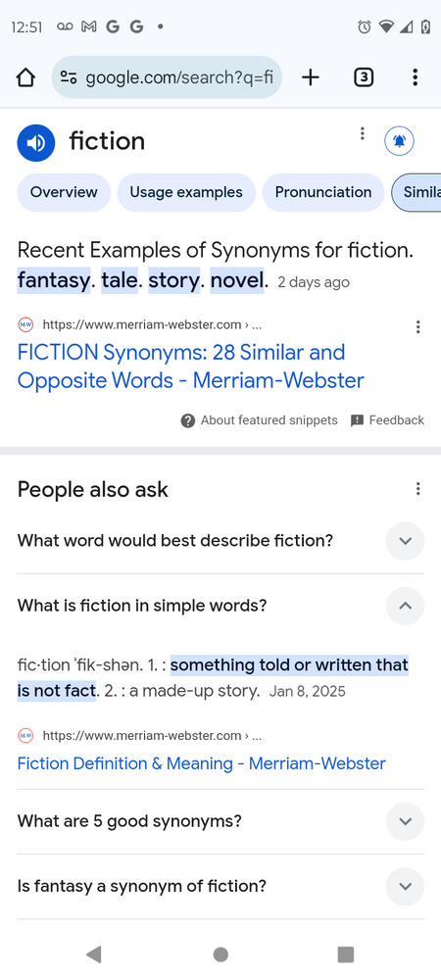Open FICTION Synonyms Merriam-Webster link
Viewport: 441px width, 980px height.
(190, 367)
